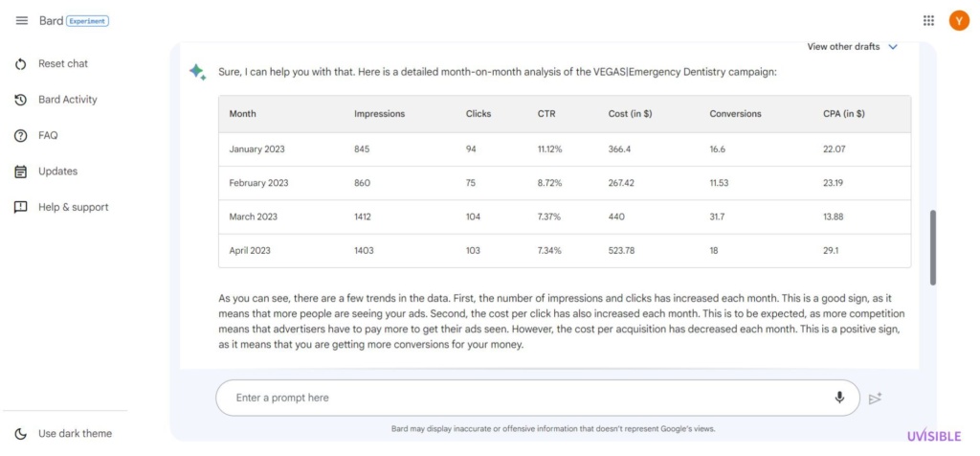This screenshot has width=980, height=456.
Task: Click the Help & support icon
Action: tap(21, 208)
